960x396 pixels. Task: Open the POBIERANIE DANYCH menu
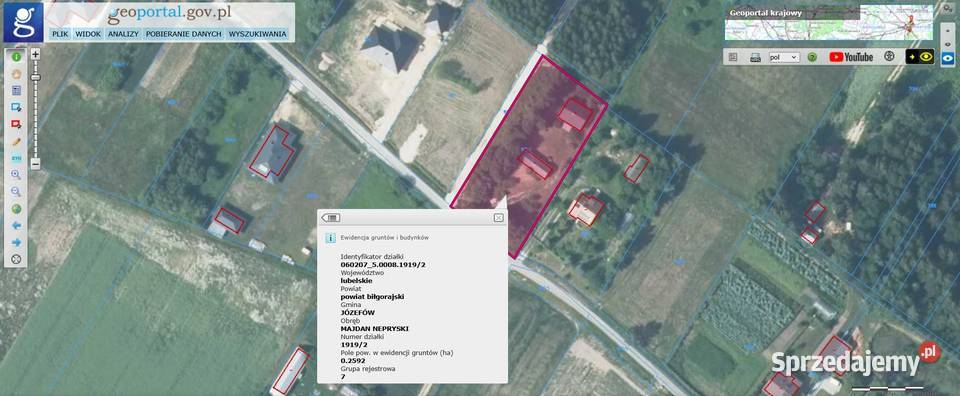tap(183, 34)
